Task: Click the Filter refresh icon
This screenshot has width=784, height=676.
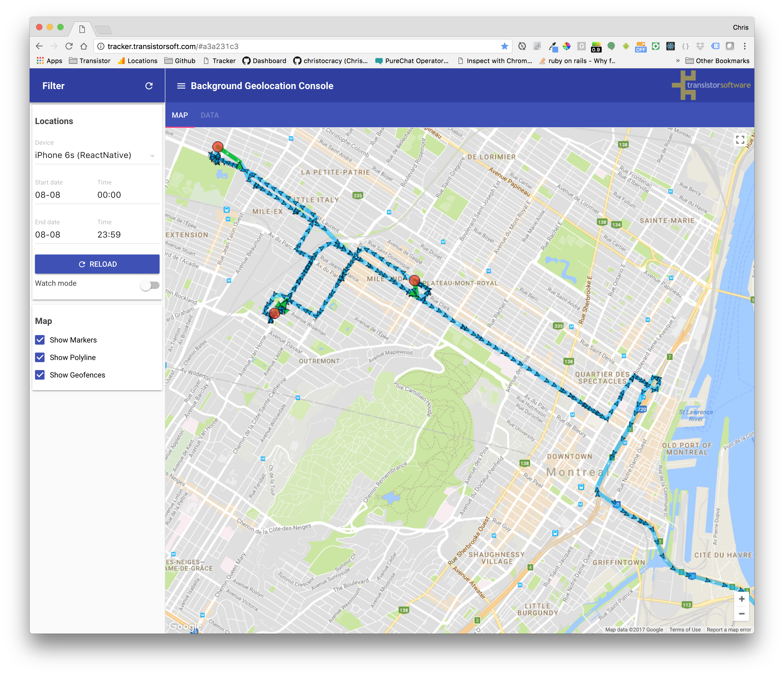Action: coord(149,86)
